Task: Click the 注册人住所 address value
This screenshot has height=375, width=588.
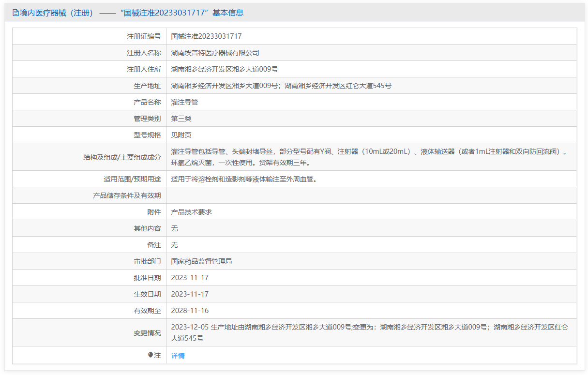Action: pyautogui.click(x=225, y=69)
